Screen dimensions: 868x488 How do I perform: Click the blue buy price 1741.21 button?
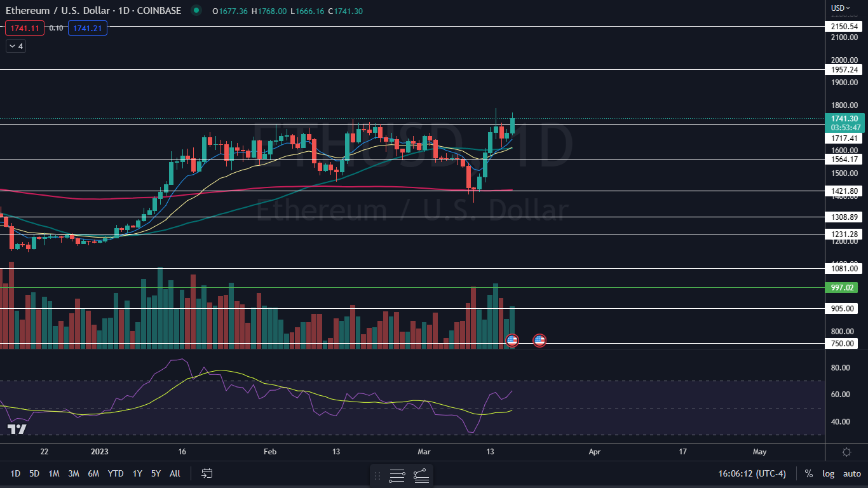[89, 28]
